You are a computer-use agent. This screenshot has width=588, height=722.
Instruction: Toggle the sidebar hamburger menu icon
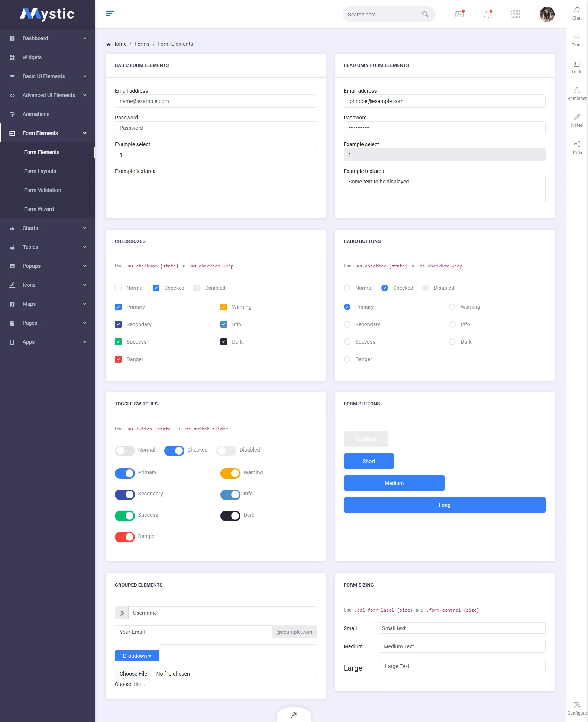click(110, 14)
